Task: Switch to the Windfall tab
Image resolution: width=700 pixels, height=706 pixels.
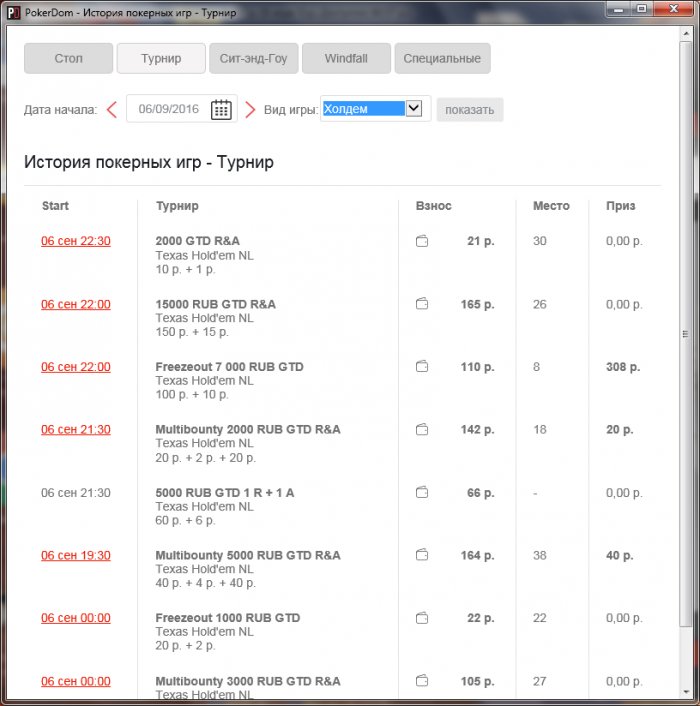Action: 346,58
